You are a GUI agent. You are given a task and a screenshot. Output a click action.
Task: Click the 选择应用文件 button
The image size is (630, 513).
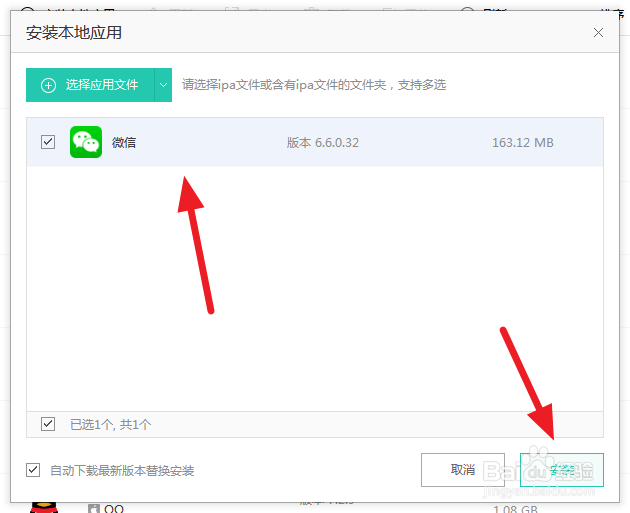90,85
